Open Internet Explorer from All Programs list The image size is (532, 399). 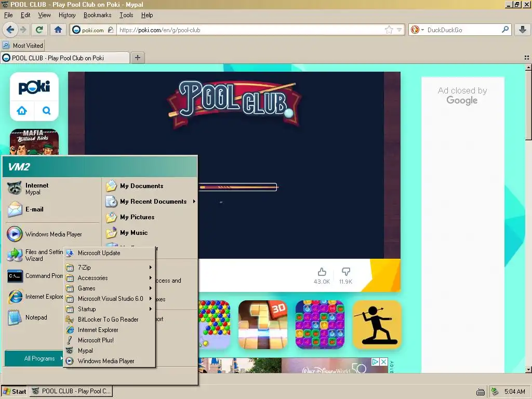pyautogui.click(x=110, y=330)
